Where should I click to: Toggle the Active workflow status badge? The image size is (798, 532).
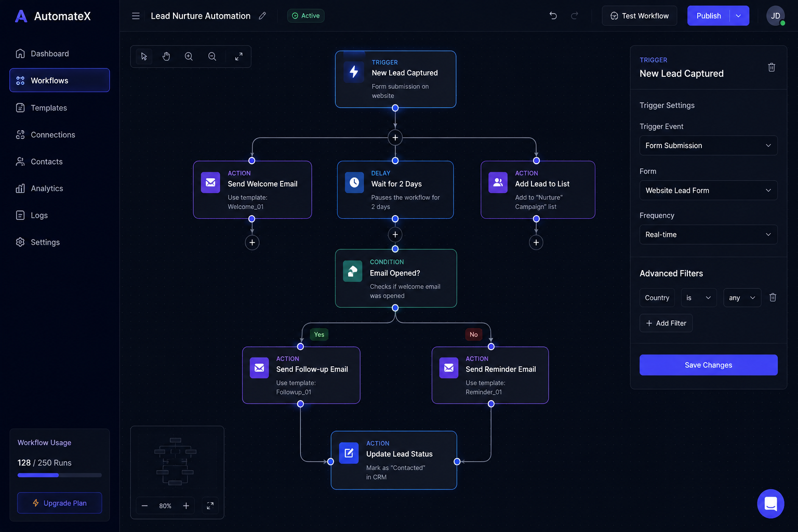[x=306, y=16]
